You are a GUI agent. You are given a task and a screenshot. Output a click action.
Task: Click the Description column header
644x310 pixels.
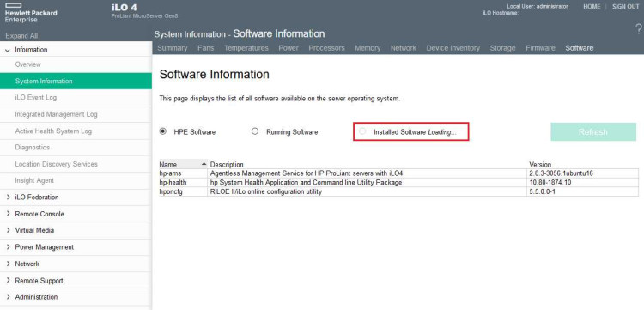(x=227, y=165)
